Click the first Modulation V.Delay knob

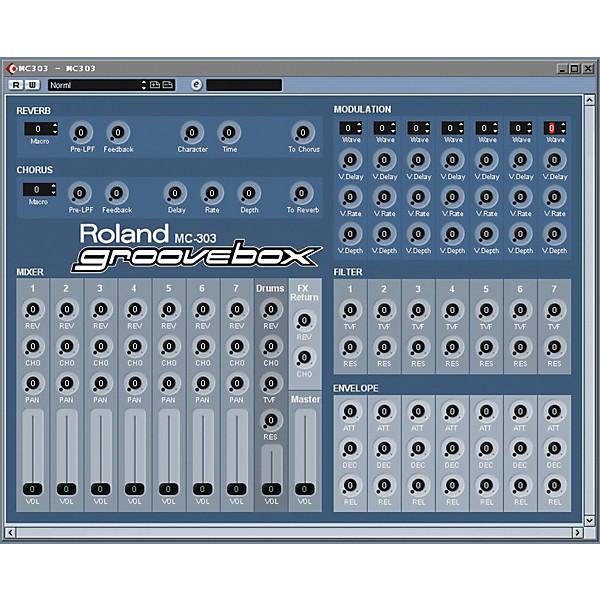350,160
